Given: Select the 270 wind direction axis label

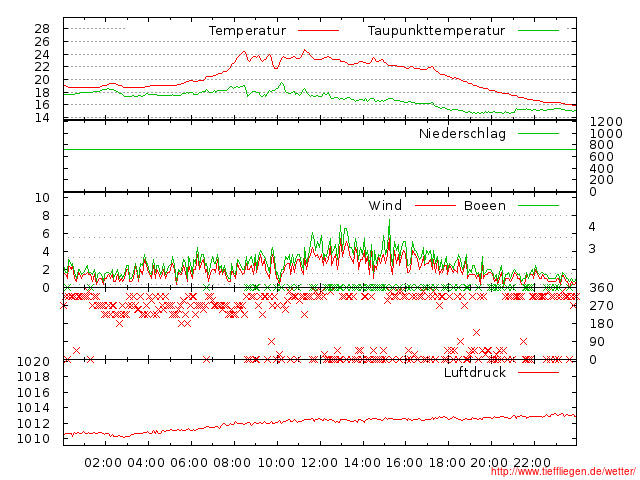Looking at the screenshot, I should [x=602, y=306].
